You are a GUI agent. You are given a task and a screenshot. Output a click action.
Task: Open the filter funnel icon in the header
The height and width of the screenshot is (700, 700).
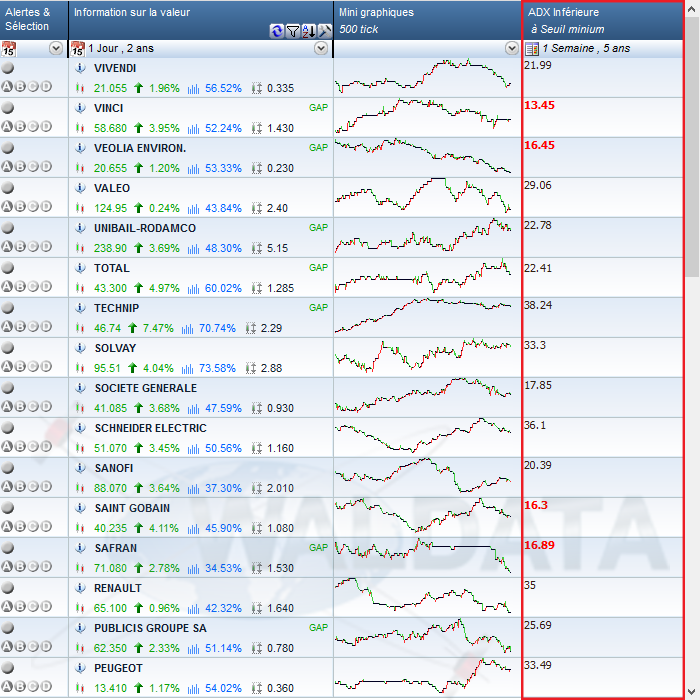click(293, 31)
